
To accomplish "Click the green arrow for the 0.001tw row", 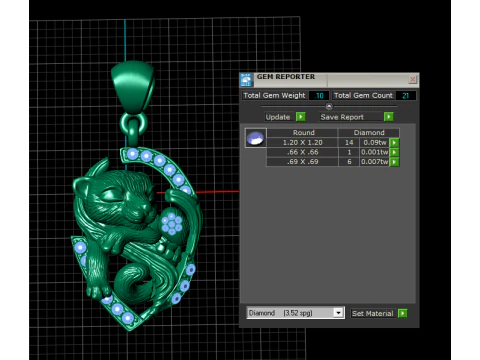I will 394,152.
